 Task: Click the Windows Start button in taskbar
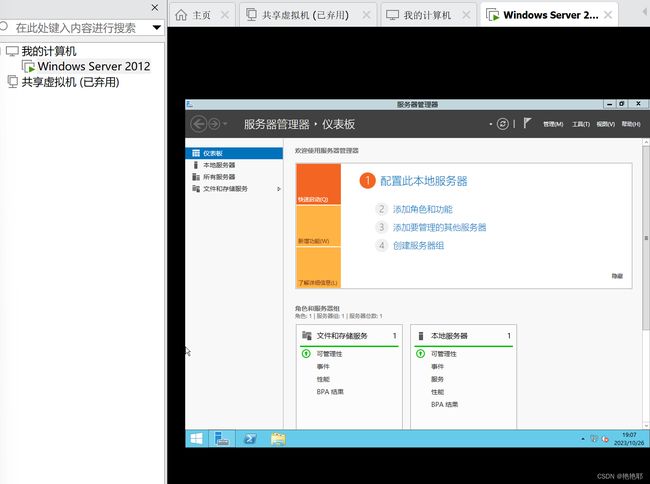click(196, 438)
